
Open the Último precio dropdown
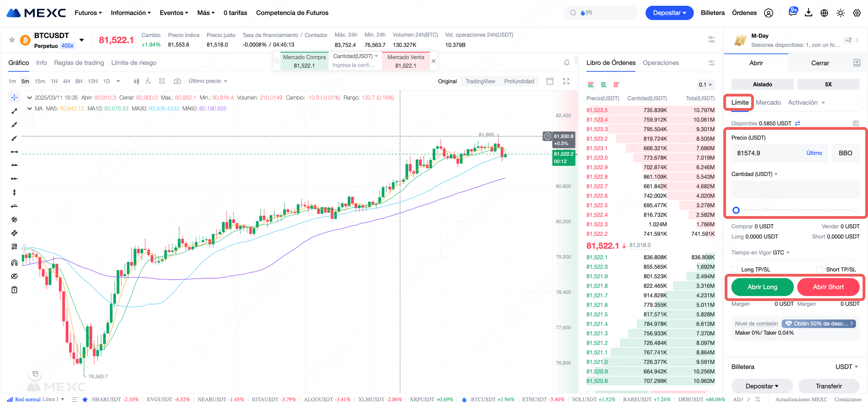(207, 81)
